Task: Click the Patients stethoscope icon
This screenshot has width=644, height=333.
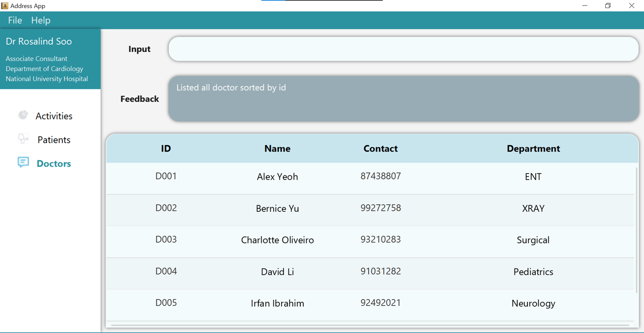Action: [23, 139]
